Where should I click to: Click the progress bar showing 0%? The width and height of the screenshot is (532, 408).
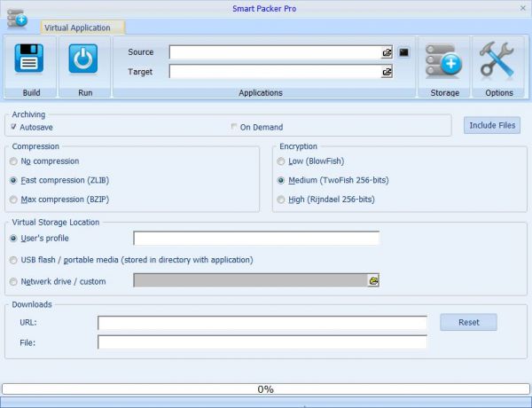click(x=265, y=389)
